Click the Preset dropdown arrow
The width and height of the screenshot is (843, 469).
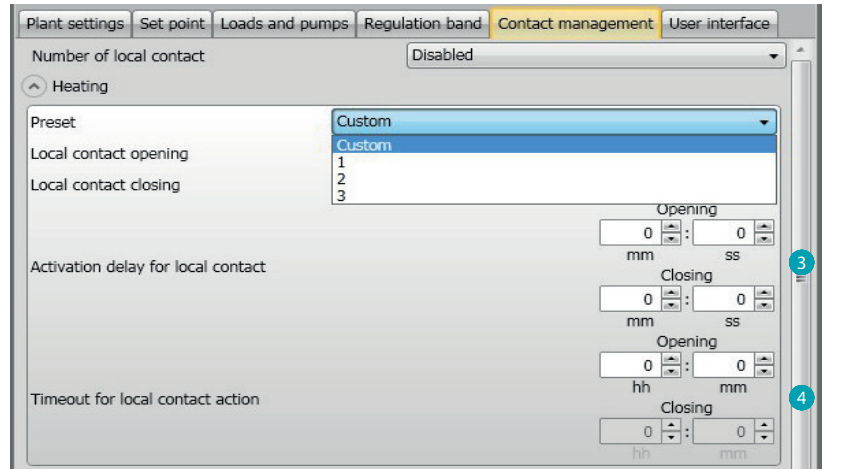tap(763, 122)
